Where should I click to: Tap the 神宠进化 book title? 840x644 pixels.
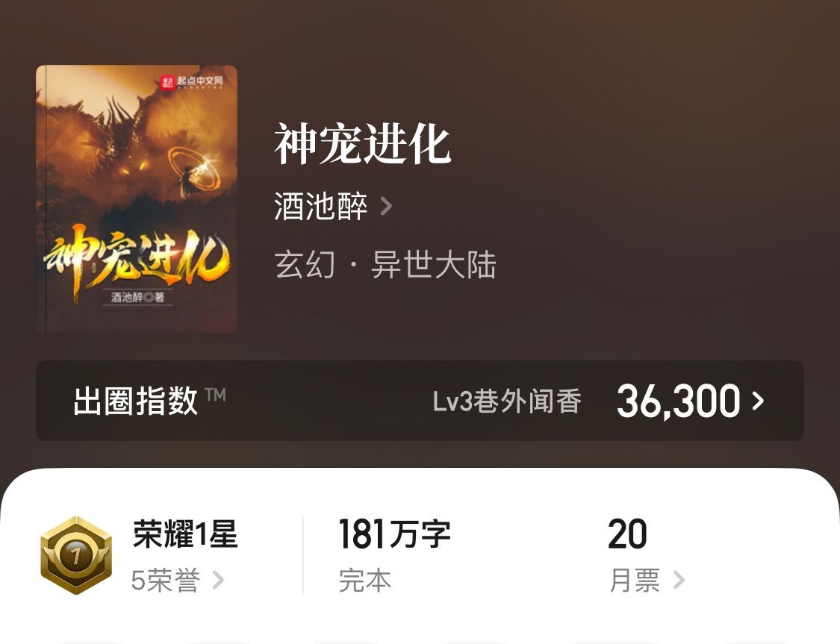point(362,144)
